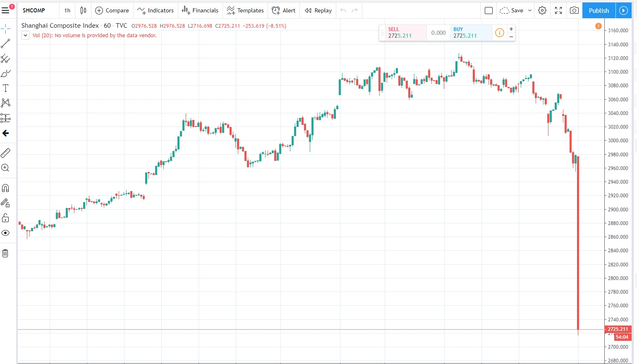Image resolution: width=637 pixels, height=364 pixels.
Task: Toggle magnet mode
Action: coord(6,188)
